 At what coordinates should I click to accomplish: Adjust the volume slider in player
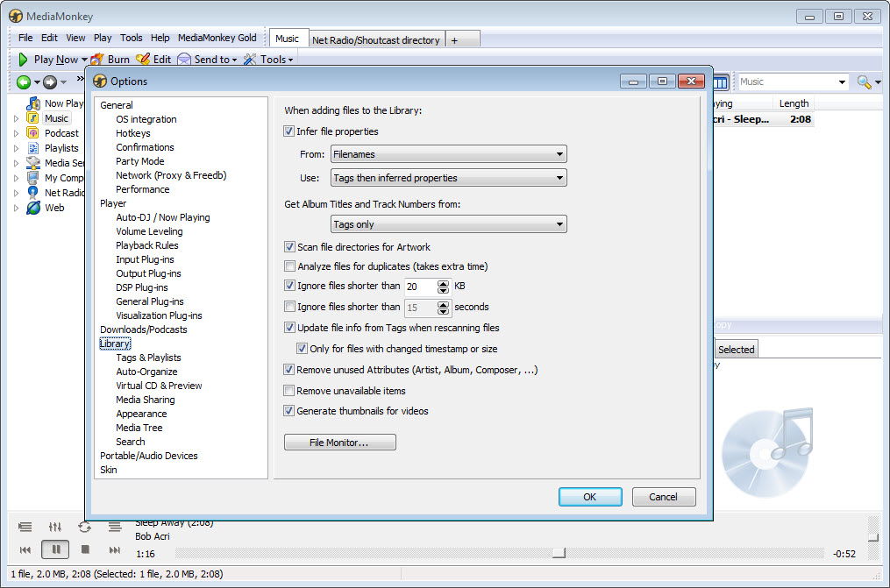873,536
